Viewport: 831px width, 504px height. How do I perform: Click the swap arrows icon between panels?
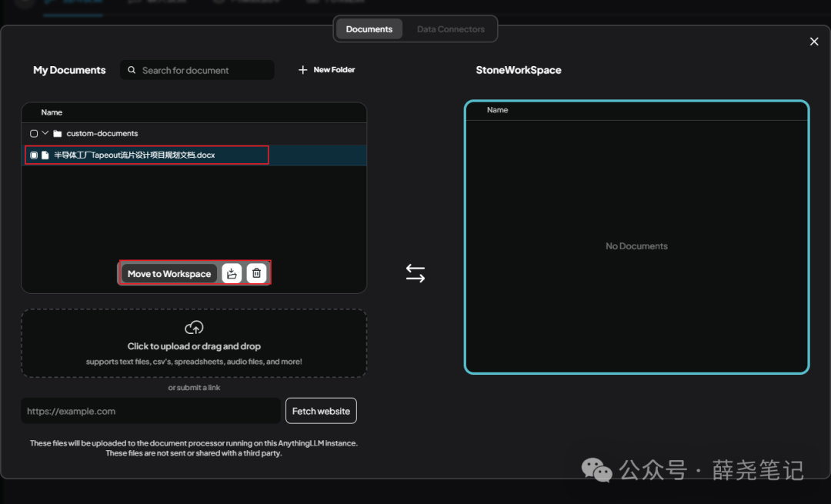tap(415, 273)
